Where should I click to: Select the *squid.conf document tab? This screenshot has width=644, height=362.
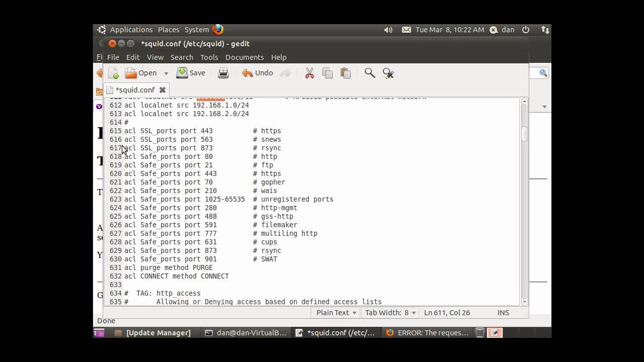pyautogui.click(x=135, y=90)
